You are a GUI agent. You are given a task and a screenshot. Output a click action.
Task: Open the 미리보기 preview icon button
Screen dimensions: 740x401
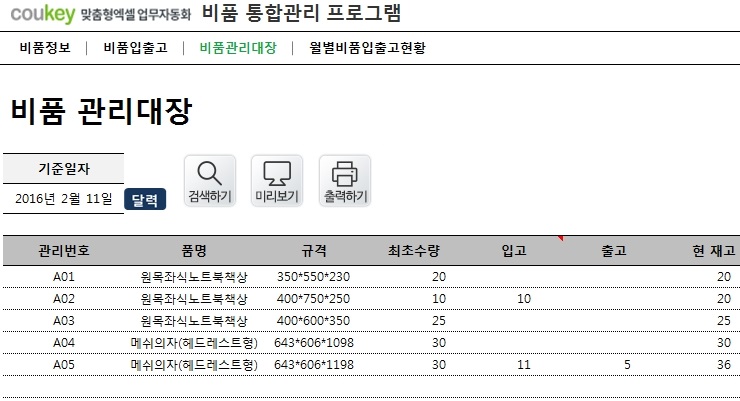coord(277,181)
